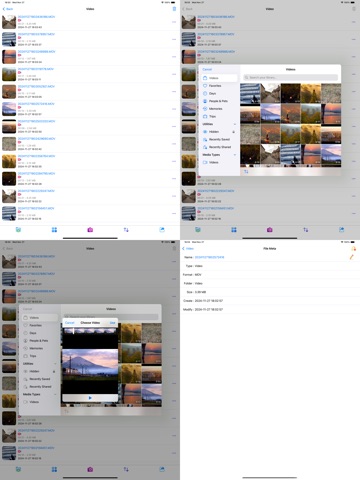The height and width of the screenshot is (480, 360).
Task: Open Recently Shared in the undimmed picker sidebar
Action: (x=220, y=147)
